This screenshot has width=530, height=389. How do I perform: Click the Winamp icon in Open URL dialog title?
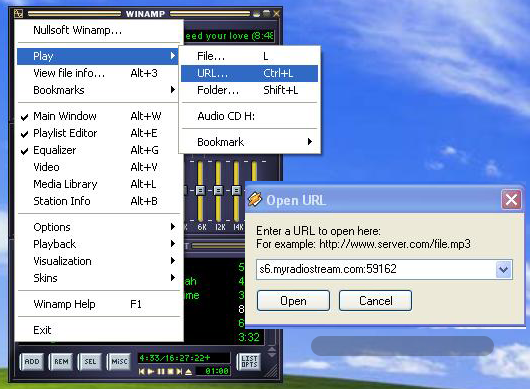coord(255,199)
